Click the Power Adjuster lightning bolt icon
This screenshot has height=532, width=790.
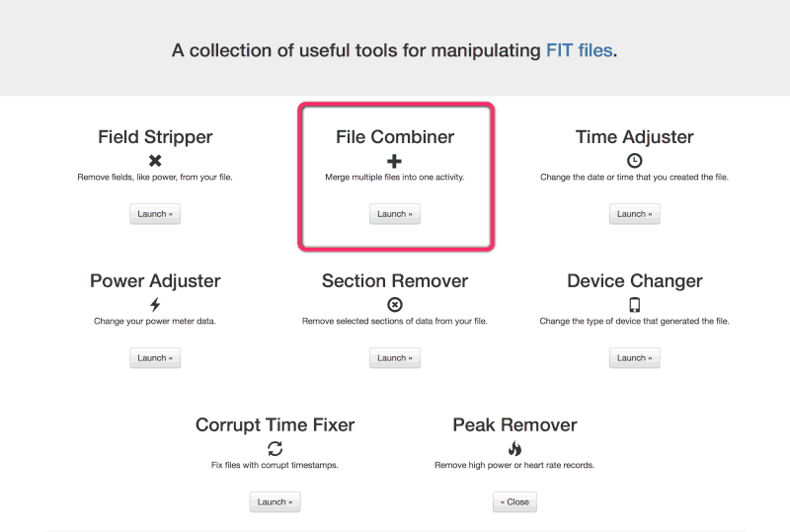pos(155,305)
